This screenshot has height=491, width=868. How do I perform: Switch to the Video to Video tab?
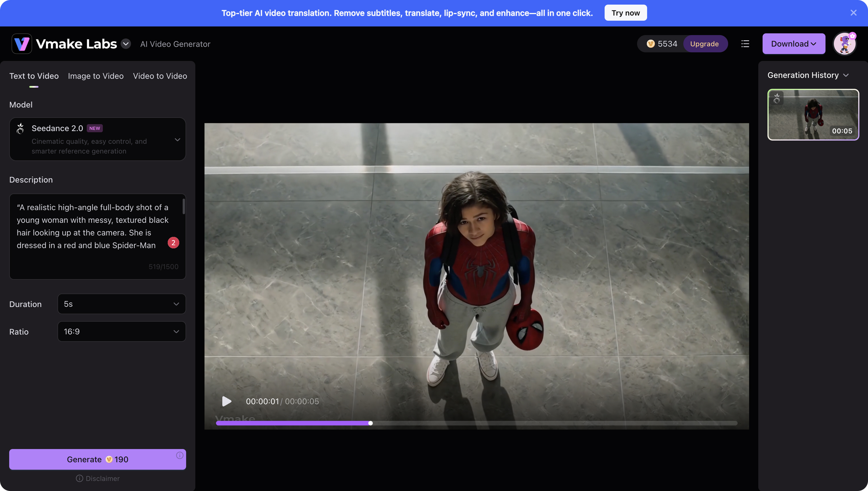point(160,76)
